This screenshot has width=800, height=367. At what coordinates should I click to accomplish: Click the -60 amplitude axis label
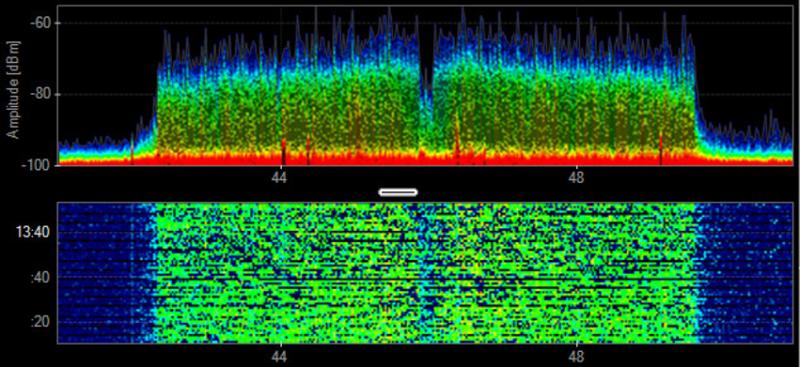[39, 23]
